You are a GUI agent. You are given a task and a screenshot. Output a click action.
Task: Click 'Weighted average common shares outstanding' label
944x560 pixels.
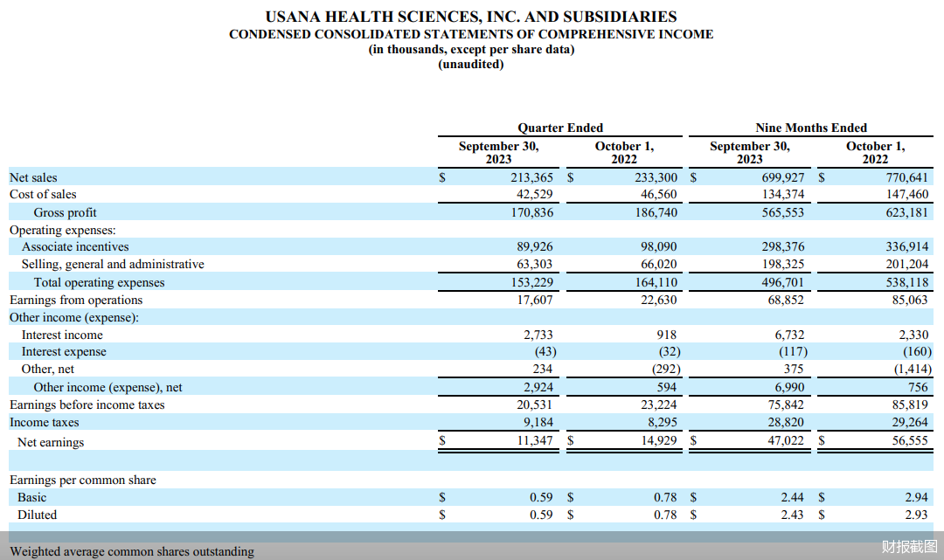tap(132, 551)
